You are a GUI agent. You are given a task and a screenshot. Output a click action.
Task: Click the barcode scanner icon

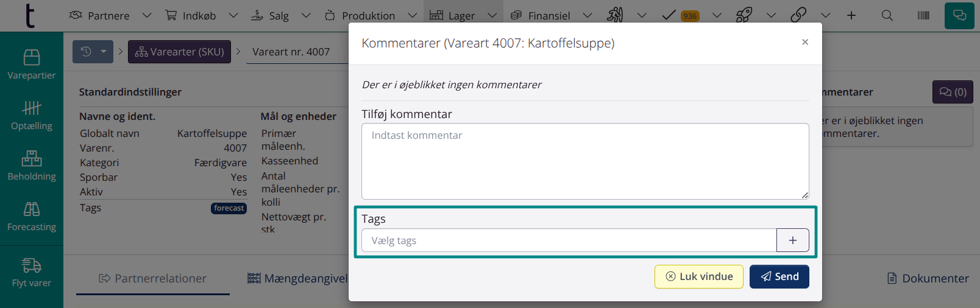click(923, 16)
